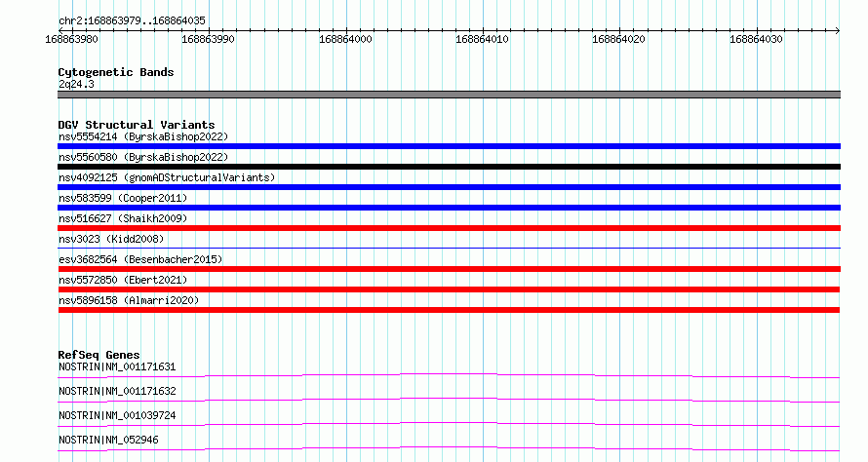This screenshot has width=868, height=462.
Task: Click the red bar under nsv516627
Action: coord(449,228)
